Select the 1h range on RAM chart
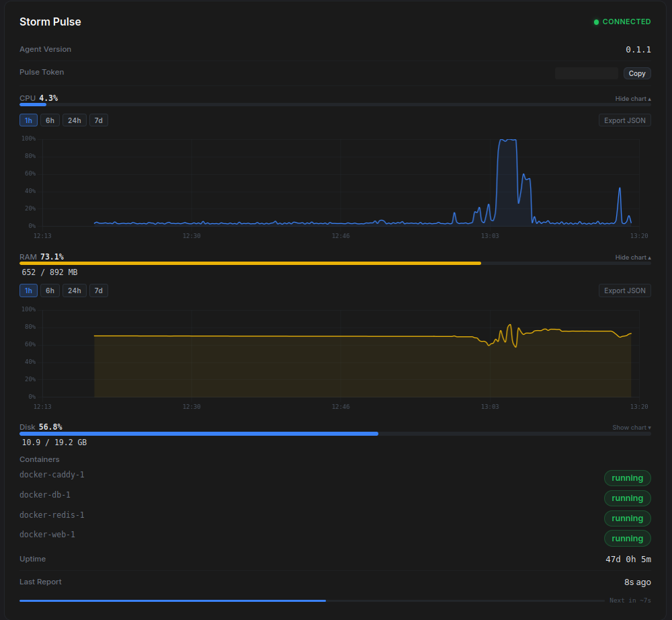 [x=28, y=290]
